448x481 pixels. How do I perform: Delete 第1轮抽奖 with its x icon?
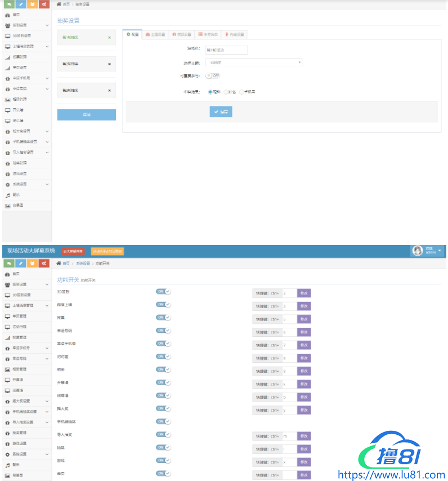109,38
